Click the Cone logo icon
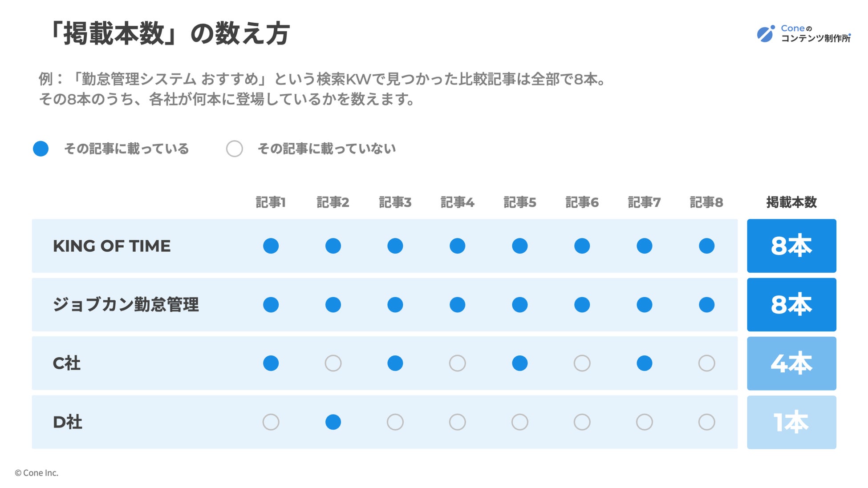868x488 pixels. 766,34
